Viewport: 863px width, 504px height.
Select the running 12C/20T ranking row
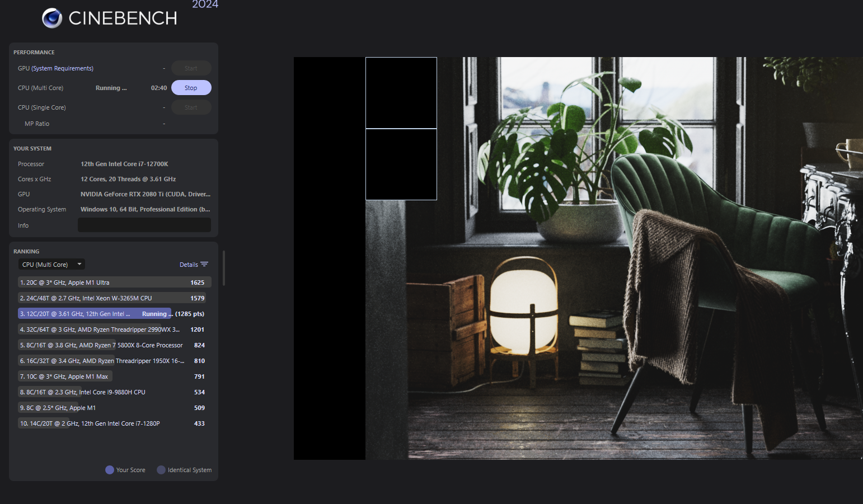pyautogui.click(x=115, y=314)
